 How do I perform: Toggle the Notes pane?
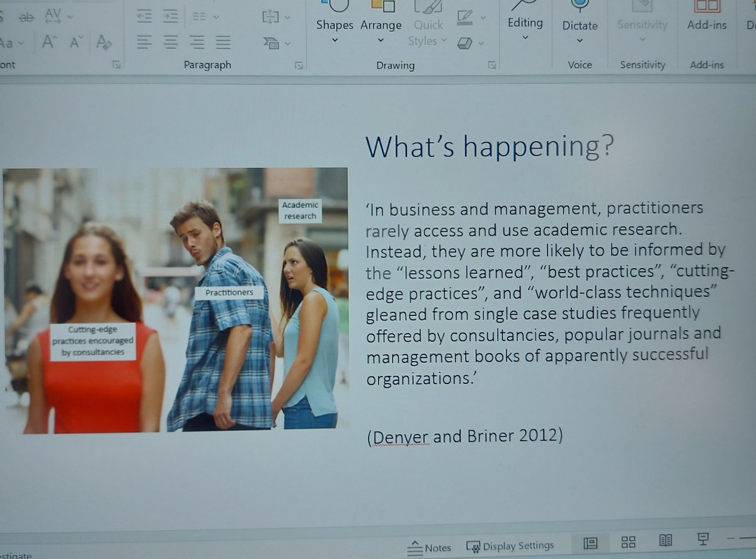(429, 548)
